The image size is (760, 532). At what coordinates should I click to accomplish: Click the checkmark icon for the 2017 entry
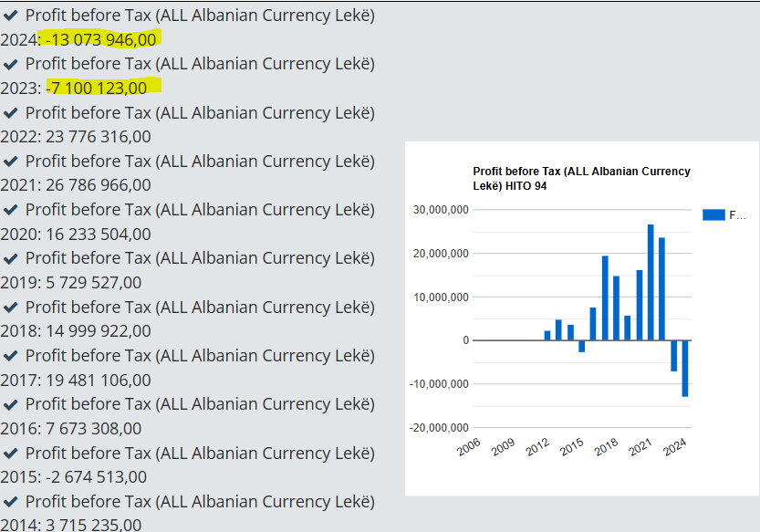click(x=11, y=356)
